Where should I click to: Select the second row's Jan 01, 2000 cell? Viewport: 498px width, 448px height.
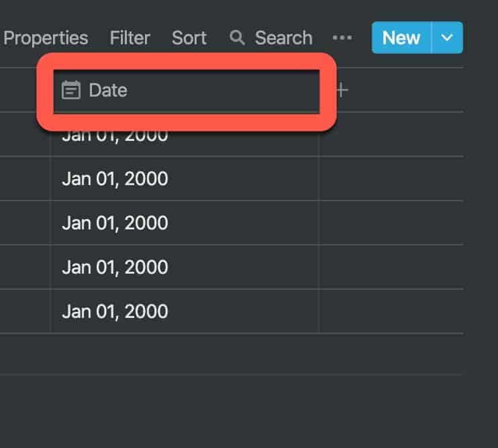[185, 178]
